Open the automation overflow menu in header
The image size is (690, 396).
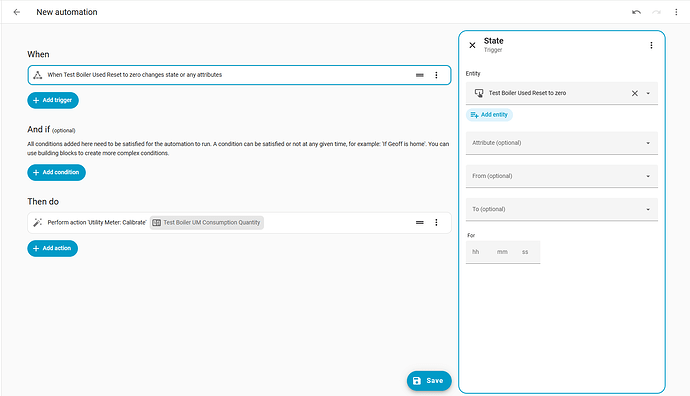pos(676,12)
